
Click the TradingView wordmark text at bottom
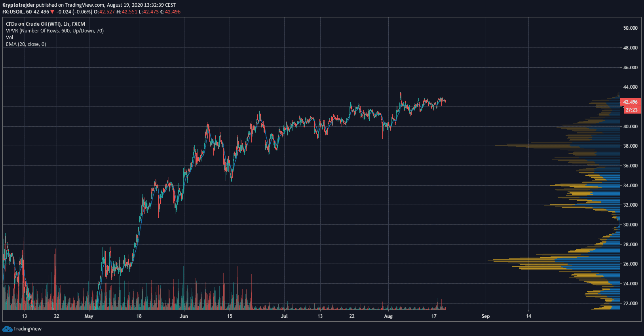[27, 329]
